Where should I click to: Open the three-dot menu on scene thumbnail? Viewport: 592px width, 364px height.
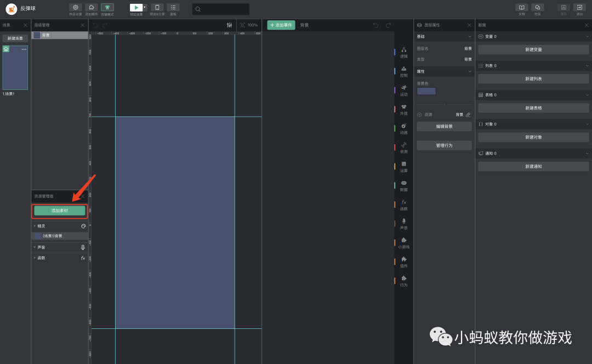tap(24, 49)
